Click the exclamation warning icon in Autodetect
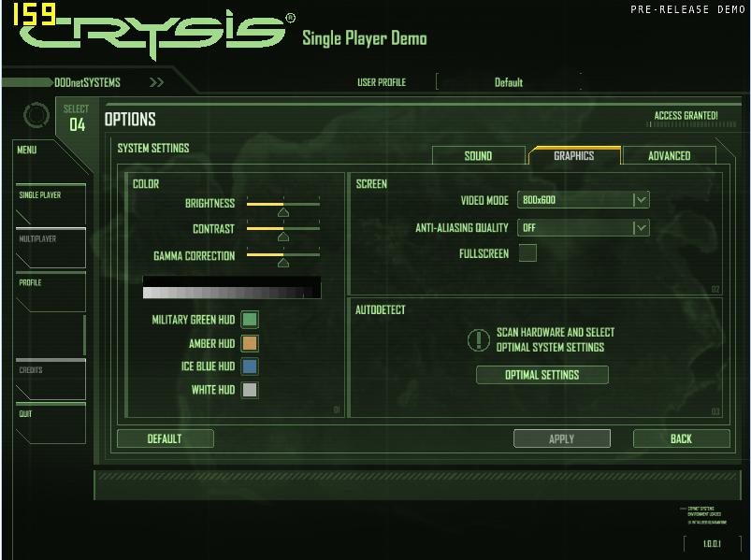The height and width of the screenshot is (560, 751). pyautogui.click(x=478, y=339)
